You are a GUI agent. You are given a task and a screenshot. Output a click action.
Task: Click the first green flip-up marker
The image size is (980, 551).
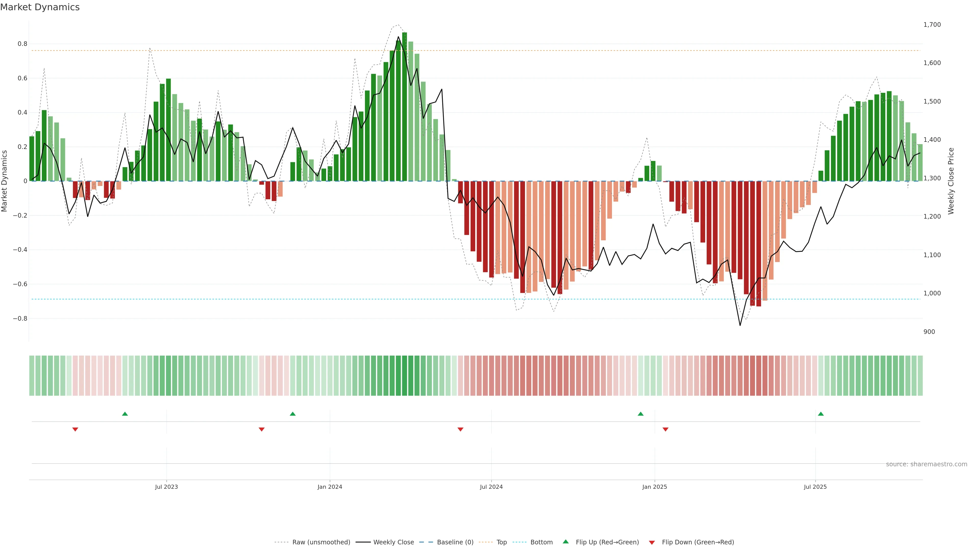125,414
